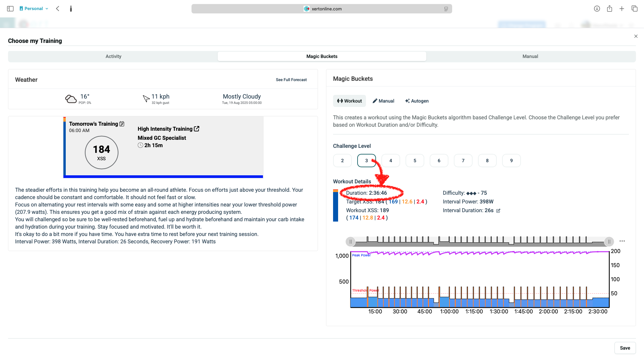Screen dimensions: 644x362
Task: Select the Autogen workout mode
Action: click(417, 101)
